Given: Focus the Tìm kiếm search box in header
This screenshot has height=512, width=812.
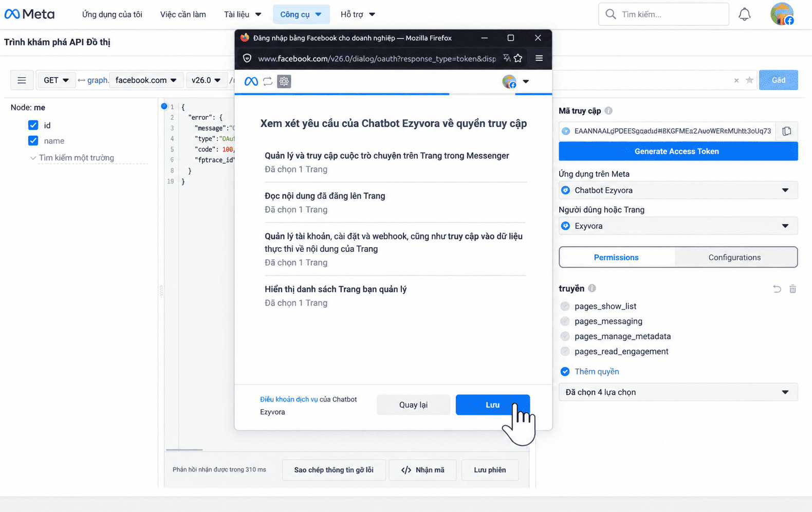Looking at the screenshot, I should click(x=663, y=14).
